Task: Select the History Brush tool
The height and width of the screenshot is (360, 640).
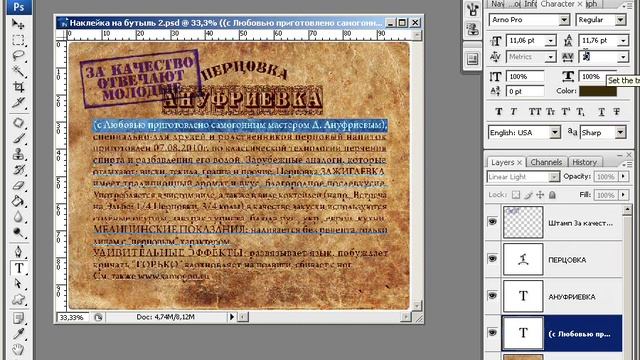Action: tap(18, 169)
